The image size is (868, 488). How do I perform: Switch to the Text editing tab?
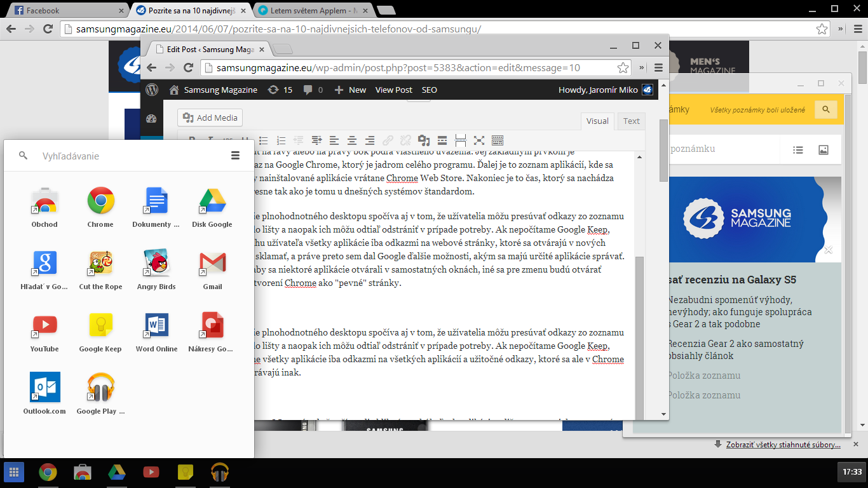click(630, 121)
